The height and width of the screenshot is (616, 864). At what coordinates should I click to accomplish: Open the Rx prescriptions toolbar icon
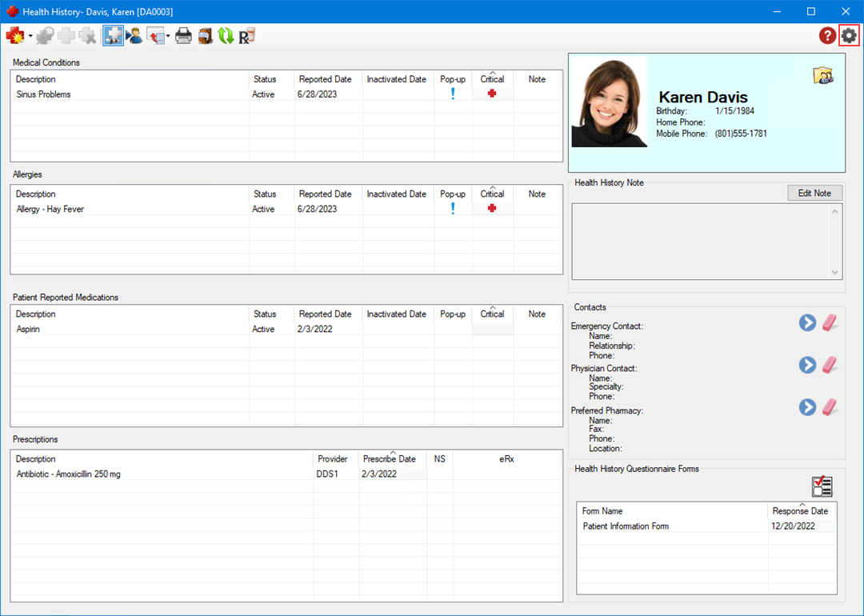tap(246, 35)
